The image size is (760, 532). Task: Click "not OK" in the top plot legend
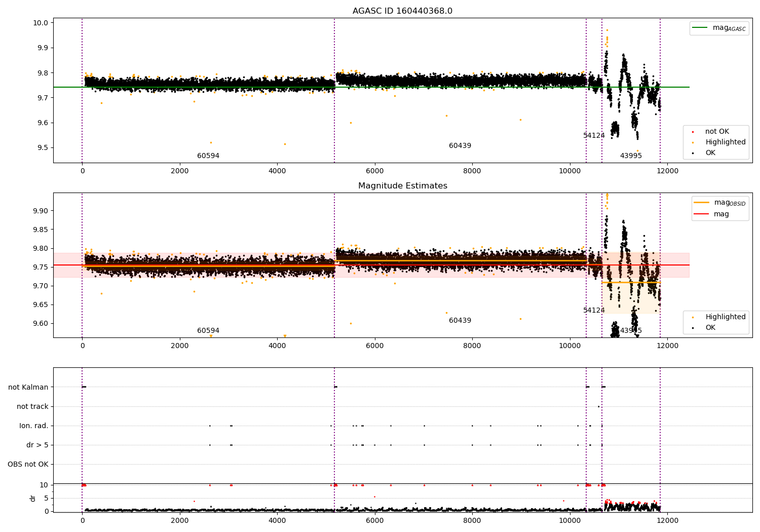click(x=717, y=132)
